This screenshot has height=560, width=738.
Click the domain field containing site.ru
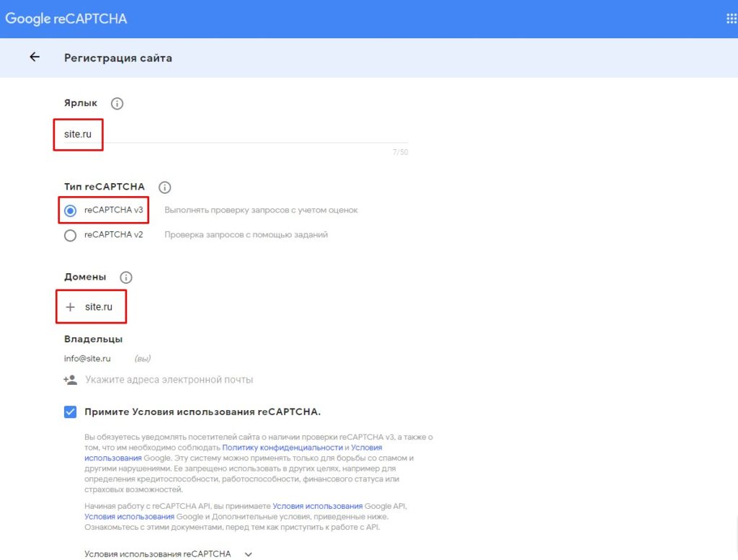pos(99,307)
